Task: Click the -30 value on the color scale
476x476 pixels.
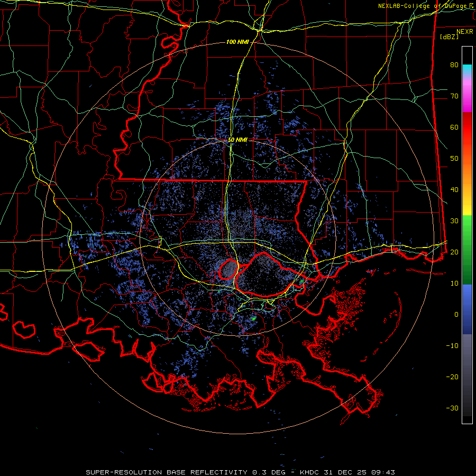Action: [452, 408]
